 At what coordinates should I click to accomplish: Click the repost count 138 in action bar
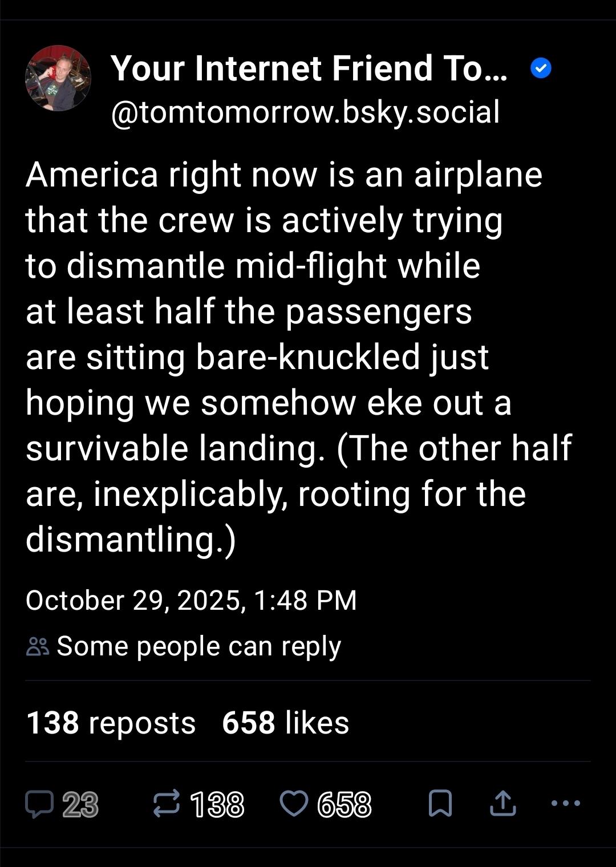(217, 805)
